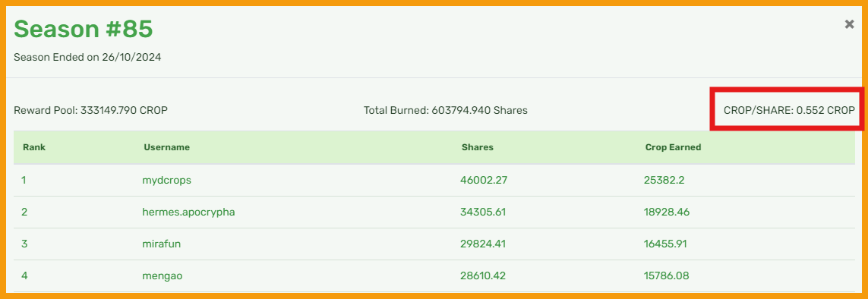Open the mengao username
The image size is (868, 299).
(x=163, y=275)
